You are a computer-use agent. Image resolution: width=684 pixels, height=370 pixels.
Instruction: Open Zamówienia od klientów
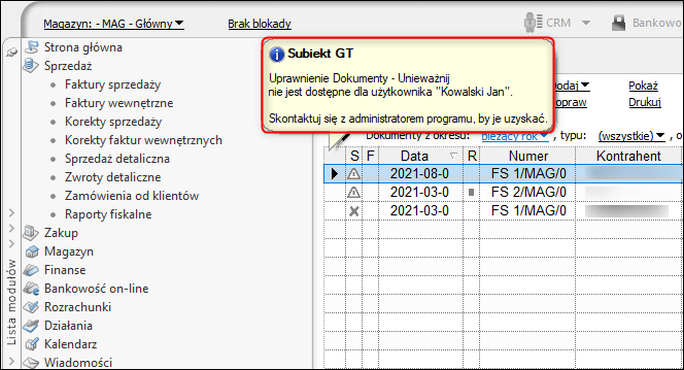132,195
